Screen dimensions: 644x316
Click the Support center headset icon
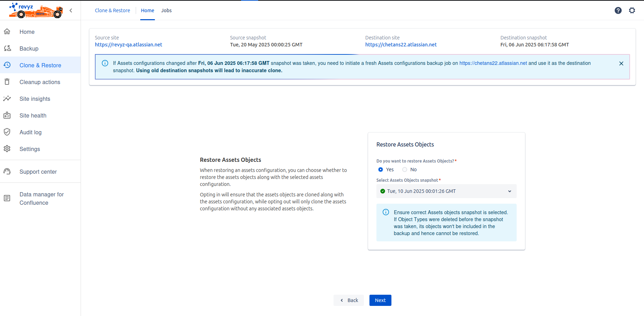point(7,172)
